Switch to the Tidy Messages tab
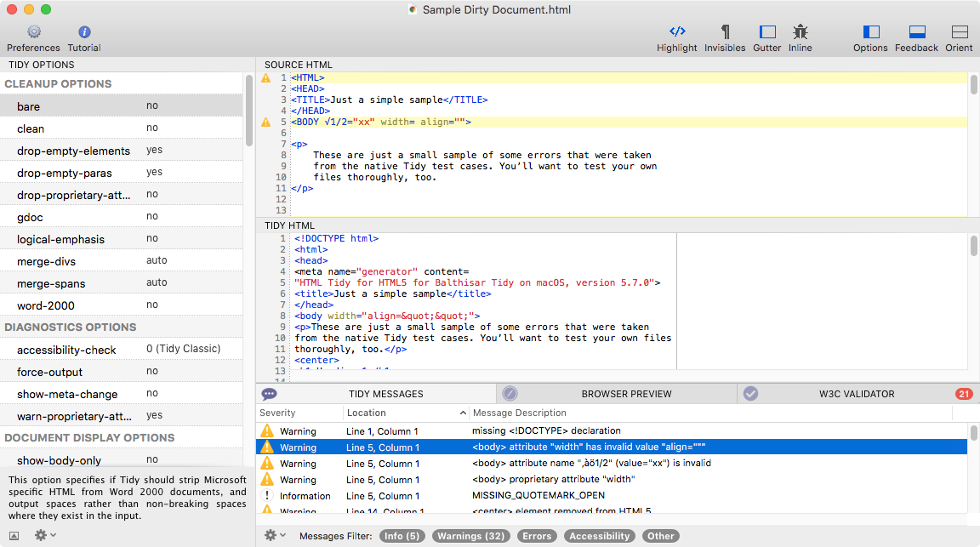The width and height of the screenshot is (980, 547). pos(376,394)
